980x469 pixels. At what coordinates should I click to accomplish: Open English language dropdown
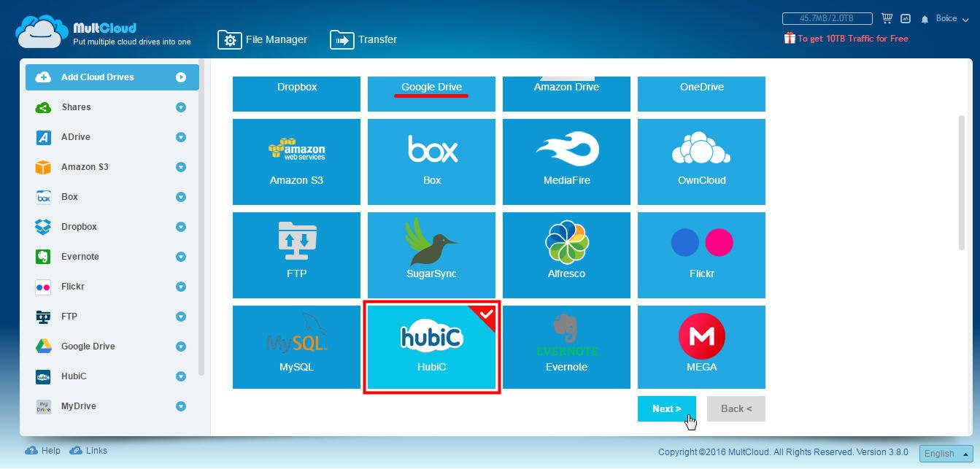pyautogui.click(x=946, y=453)
